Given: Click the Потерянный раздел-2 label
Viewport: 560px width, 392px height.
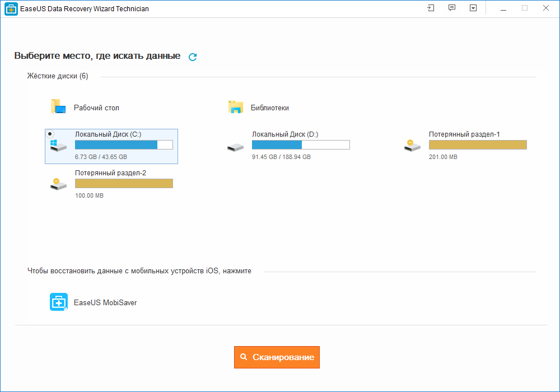Looking at the screenshot, I should (110, 173).
